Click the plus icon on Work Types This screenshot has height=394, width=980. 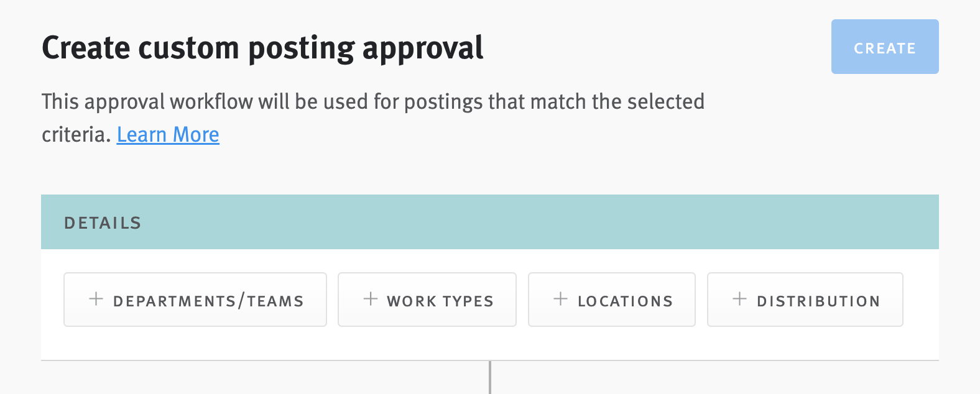371,300
